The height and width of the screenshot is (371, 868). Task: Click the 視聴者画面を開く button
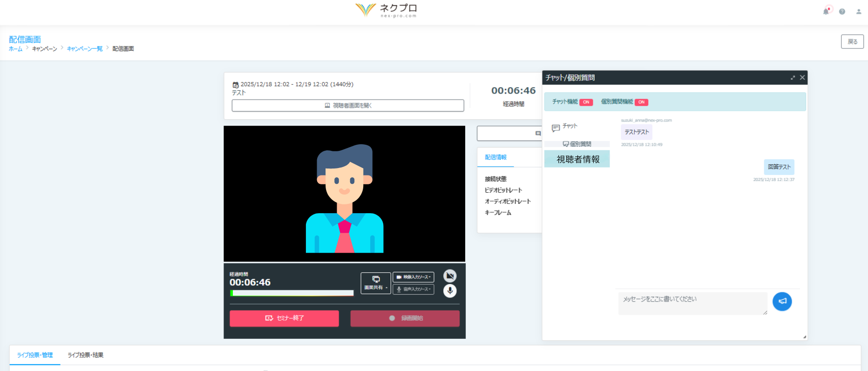coord(348,106)
